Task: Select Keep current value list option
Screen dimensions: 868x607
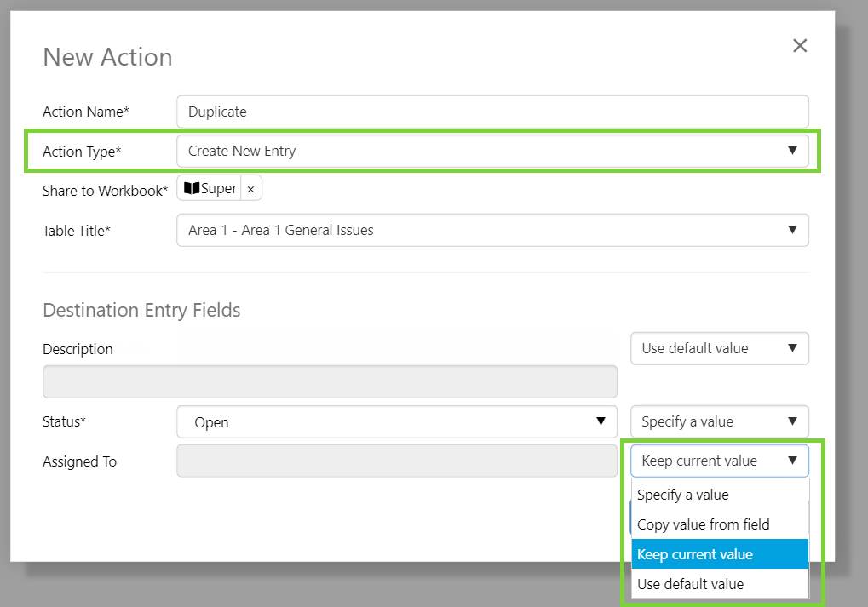Action: [x=695, y=554]
